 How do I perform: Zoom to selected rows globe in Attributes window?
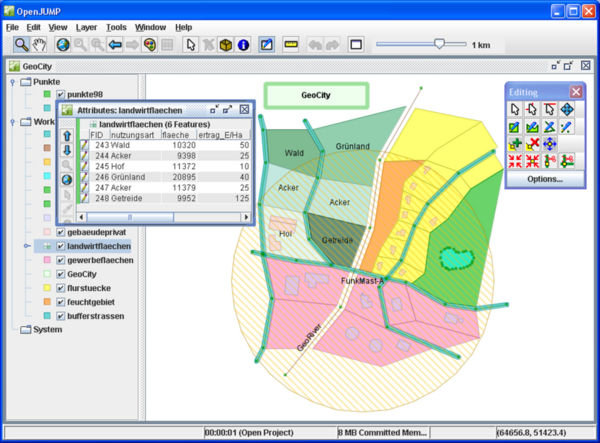click(x=67, y=179)
